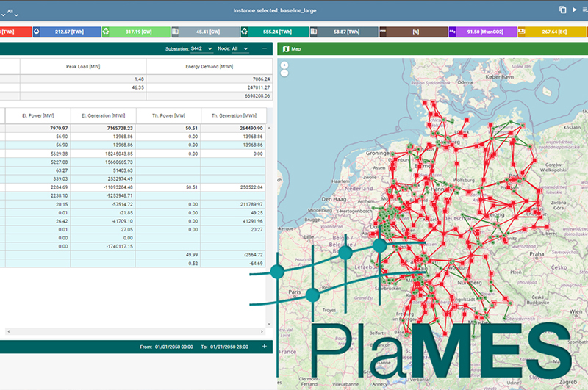Click the copy instance icon in top bar
Image resolution: width=588 pixels, height=390 pixels.
click(562, 10)
